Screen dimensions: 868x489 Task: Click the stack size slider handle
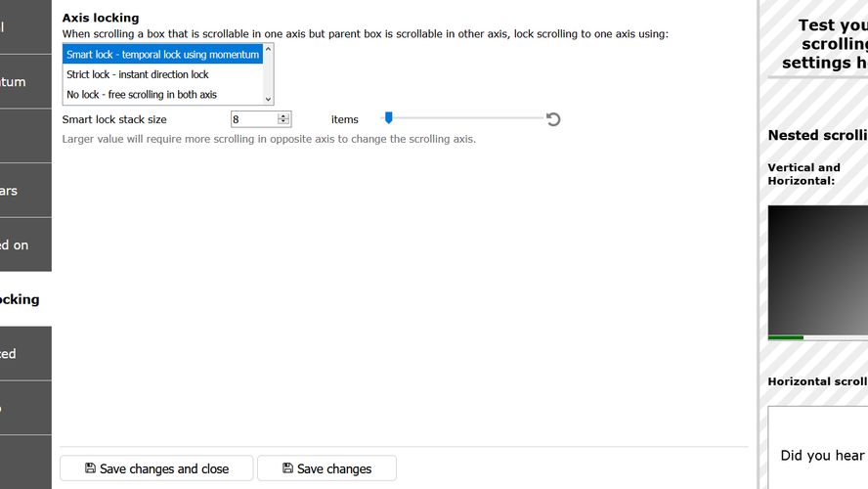(388, 117)
